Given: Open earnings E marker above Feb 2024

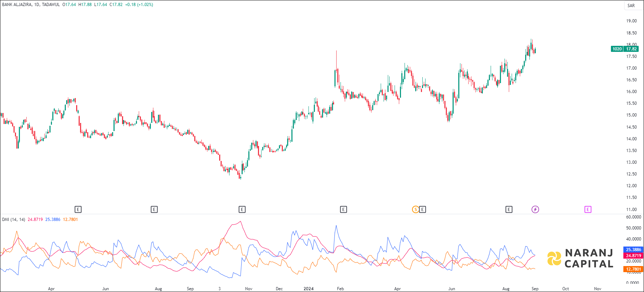Looking at the screenshot, I should coord(343,210).
